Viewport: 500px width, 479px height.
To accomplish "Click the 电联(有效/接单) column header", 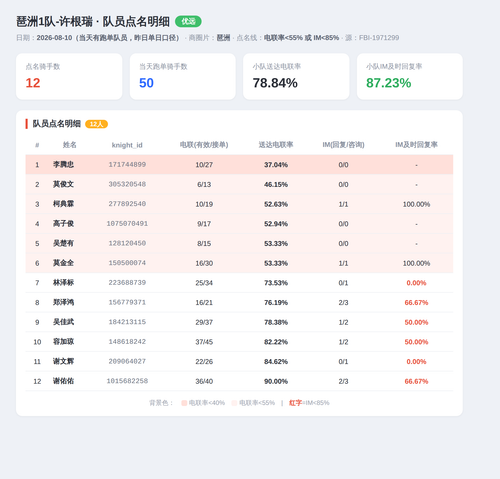I will coord(204,145).
